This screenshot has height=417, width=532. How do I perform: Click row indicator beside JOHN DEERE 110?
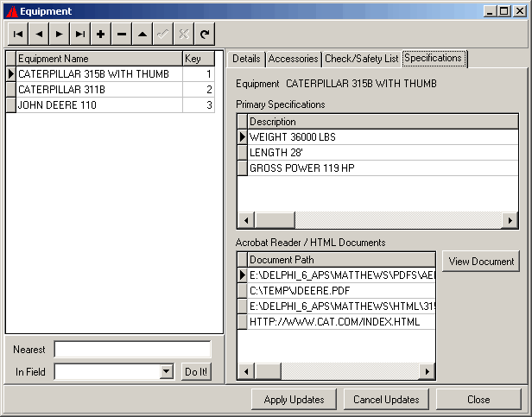(x=11, y=105)
